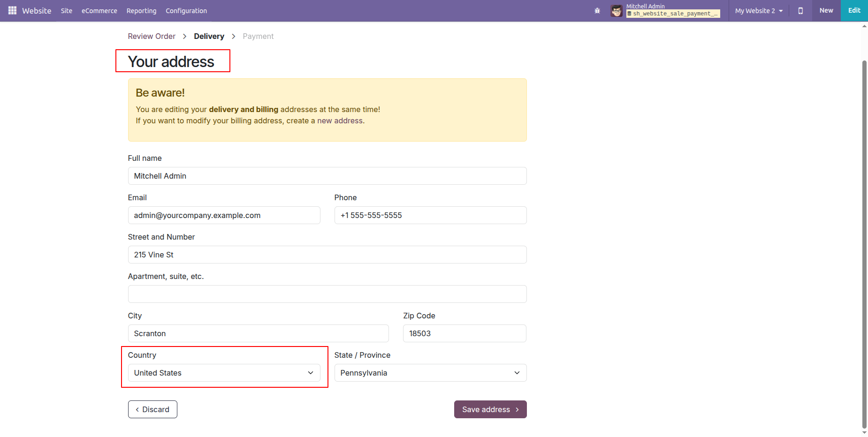
Task: Open the Reporting menu
Action: coord(141,11)
